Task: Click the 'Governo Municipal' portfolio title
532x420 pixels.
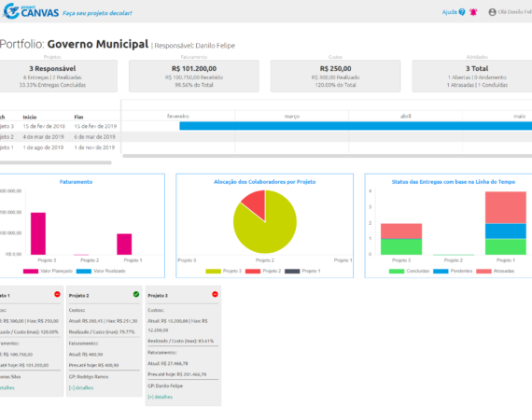Action: [x=98, y=44]
